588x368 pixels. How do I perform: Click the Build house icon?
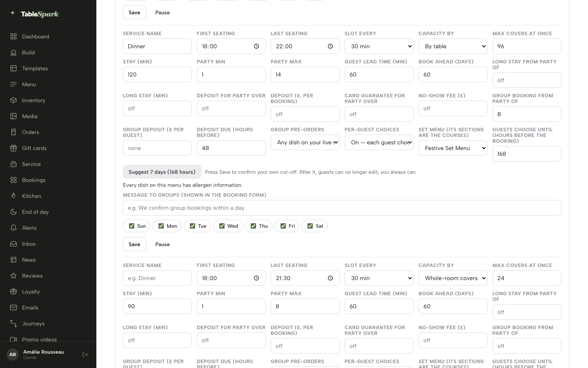click(14, 52)
